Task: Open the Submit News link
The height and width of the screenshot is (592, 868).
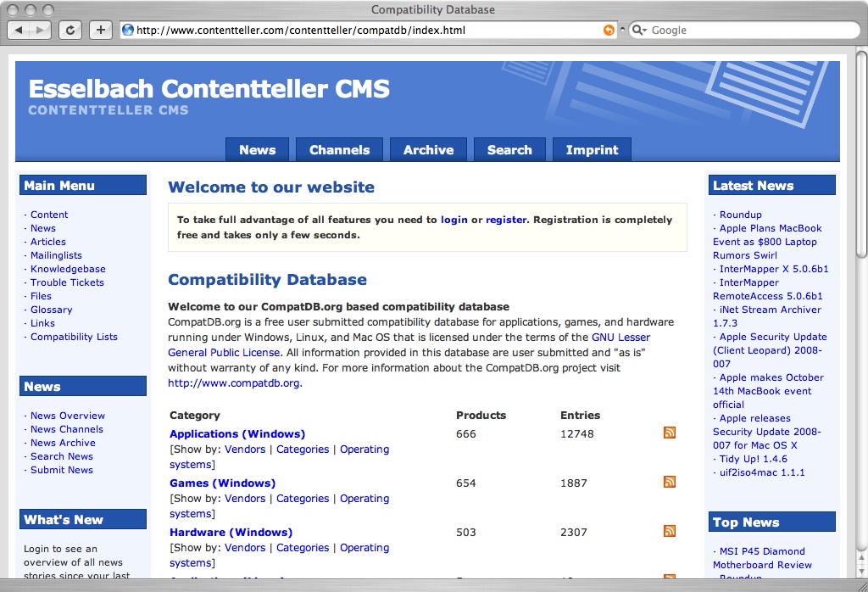Action: (x=62, y=470)
